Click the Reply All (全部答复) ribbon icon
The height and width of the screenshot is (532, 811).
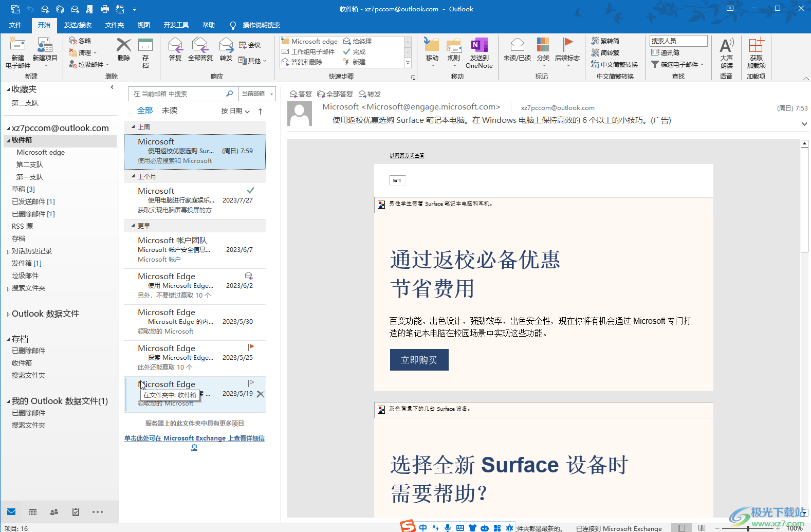click(x=200, y=45)
